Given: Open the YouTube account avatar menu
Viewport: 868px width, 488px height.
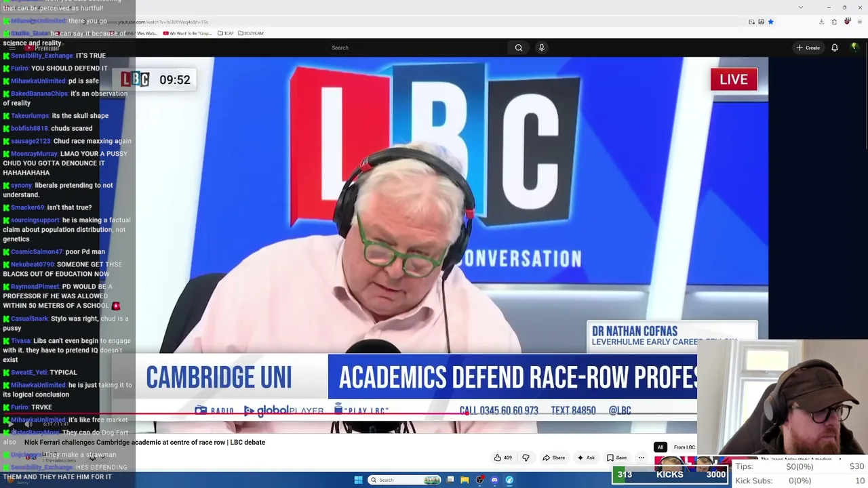Looking at the screenshot, I should [x=854, y=47].
